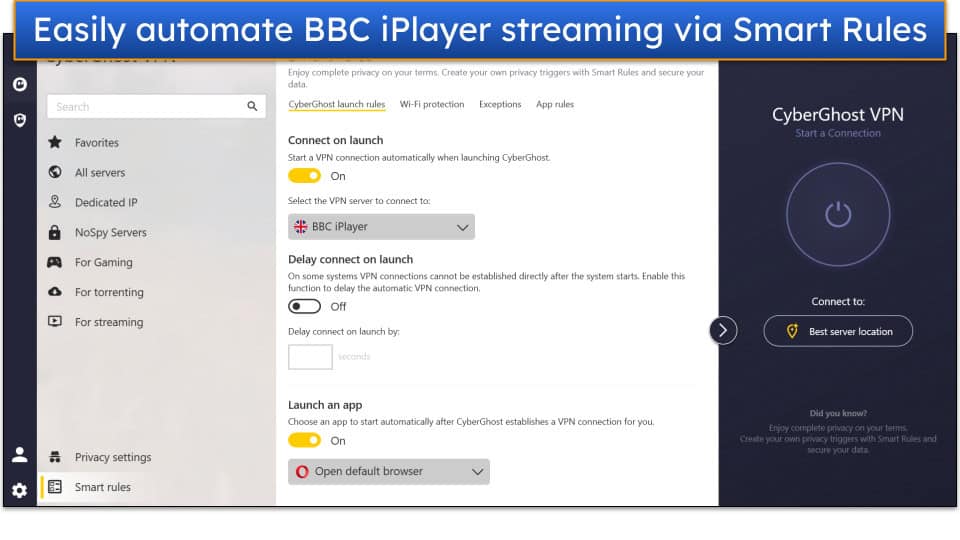Click the CyberGhost ghost logo icon in sidebar

coord(20,84)
